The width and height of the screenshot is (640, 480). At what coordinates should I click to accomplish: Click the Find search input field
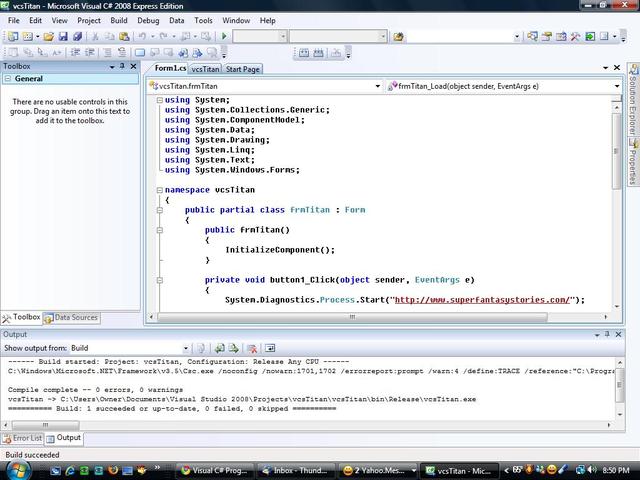point(460,37)
